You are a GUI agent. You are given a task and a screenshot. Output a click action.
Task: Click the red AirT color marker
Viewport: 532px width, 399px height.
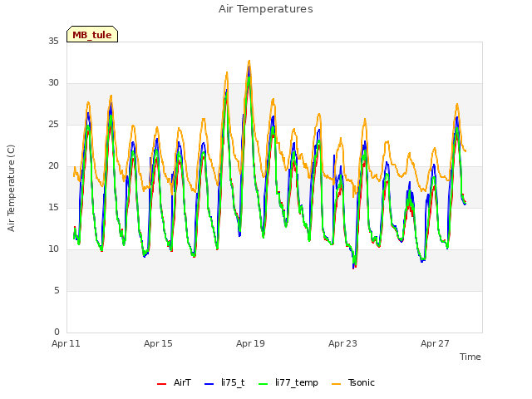point(162,384)
